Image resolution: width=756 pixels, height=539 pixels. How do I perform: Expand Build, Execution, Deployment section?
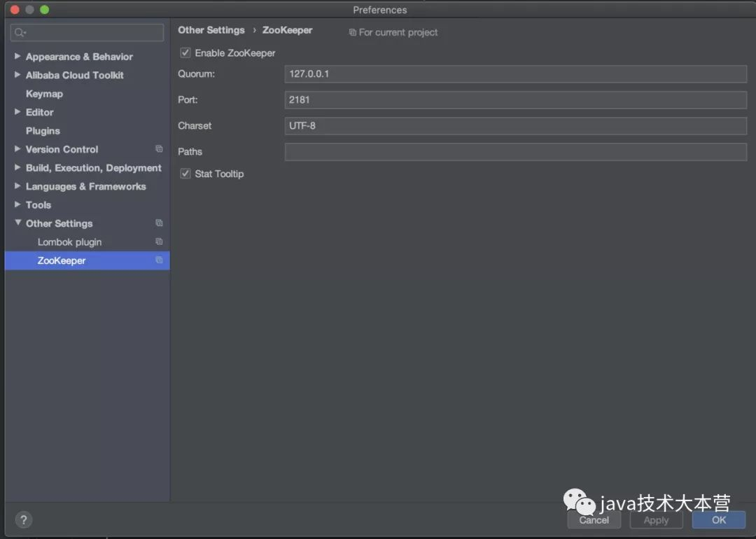click(x=17, y=168)
